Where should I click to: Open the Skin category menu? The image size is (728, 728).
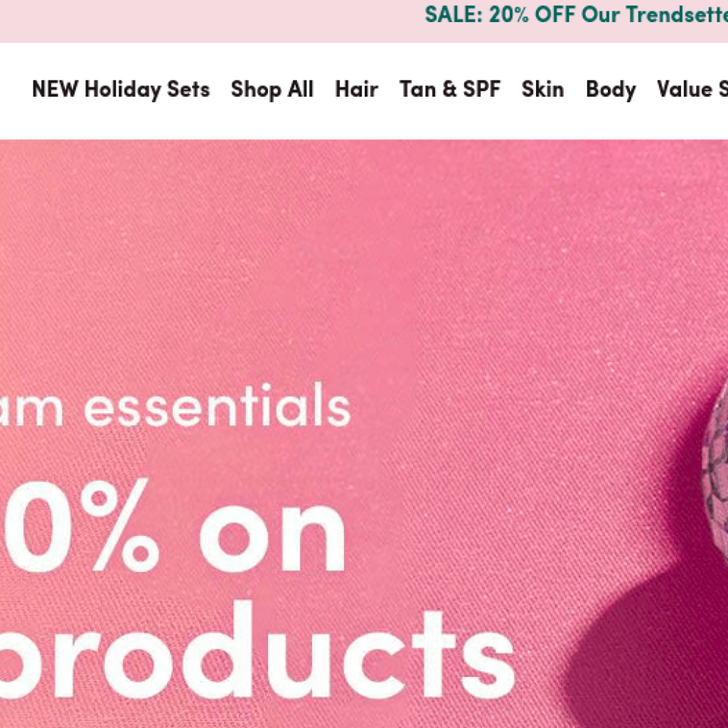click(542, 89)
